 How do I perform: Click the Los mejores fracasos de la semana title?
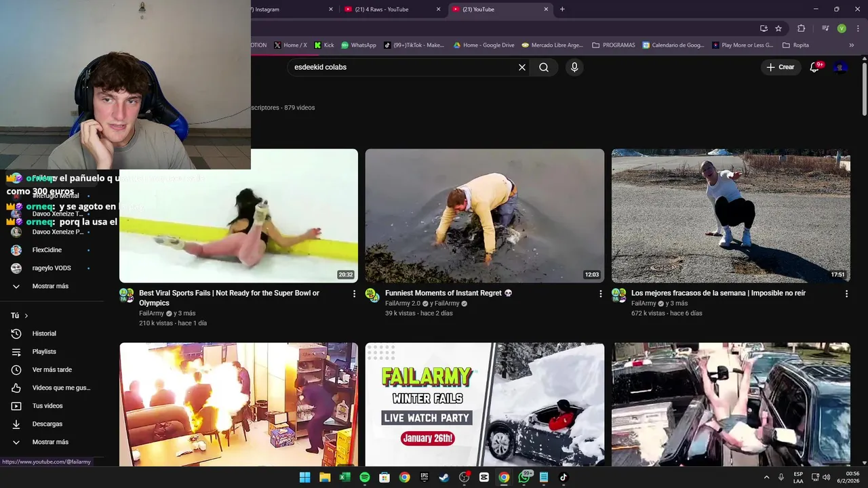(x=718, y=293)
